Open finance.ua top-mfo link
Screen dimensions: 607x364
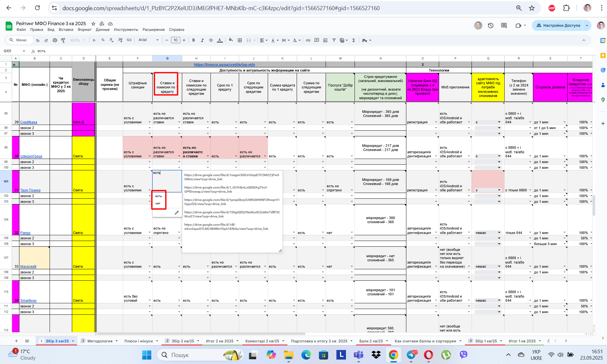click(224, 65)
